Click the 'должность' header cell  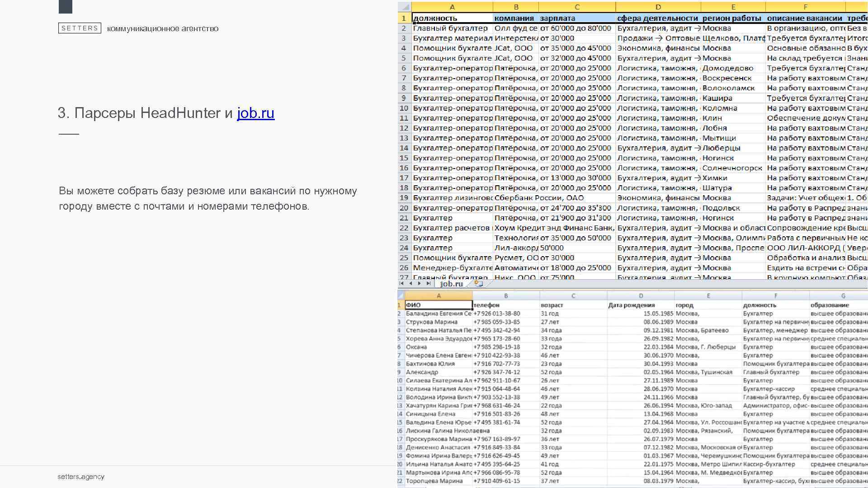(x=452, y=19)
